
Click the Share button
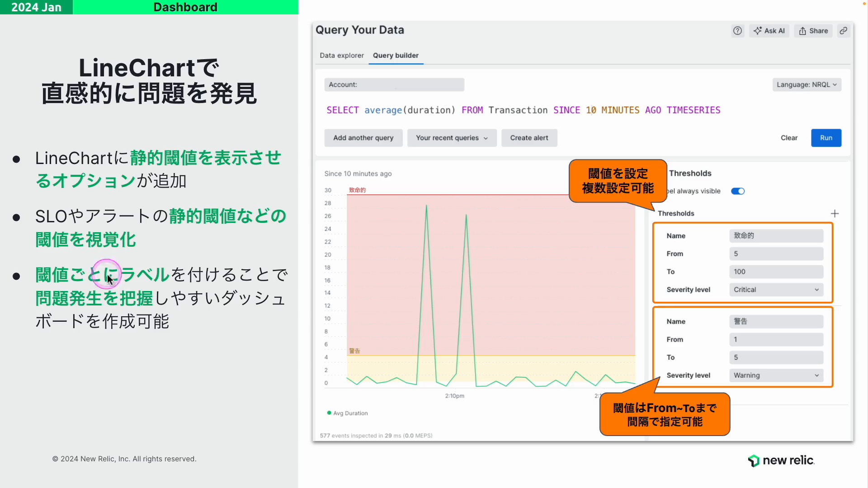pyautogui.click(x=813, y=31)
